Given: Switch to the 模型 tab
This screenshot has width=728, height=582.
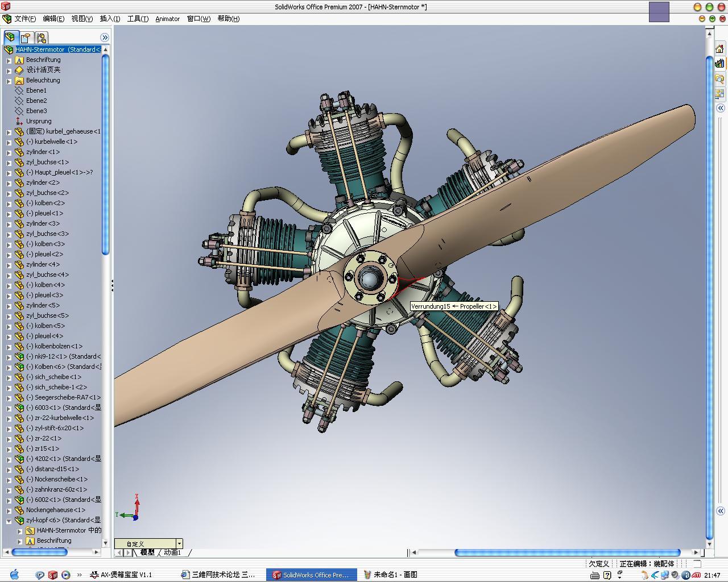Looking at the screenshot, I should coord(147,552).
